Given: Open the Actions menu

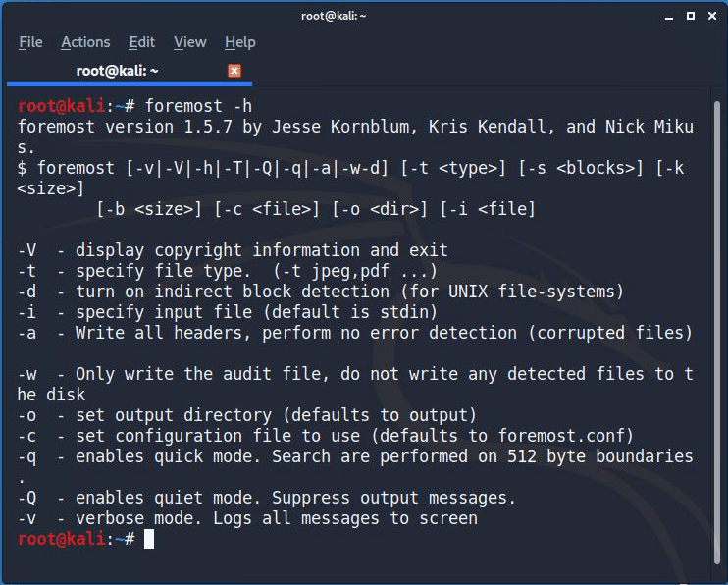Looking at the screenshot, I should pyautogui.click(x=85, y=42).
